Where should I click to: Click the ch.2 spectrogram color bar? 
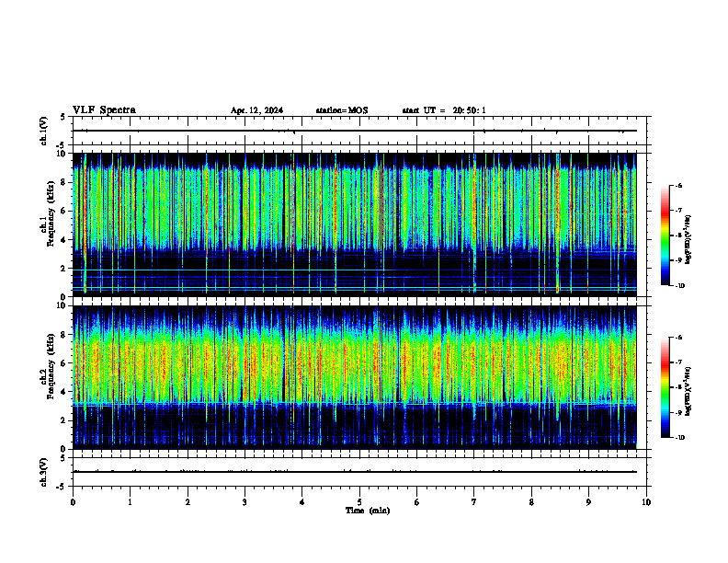point(665,387)
